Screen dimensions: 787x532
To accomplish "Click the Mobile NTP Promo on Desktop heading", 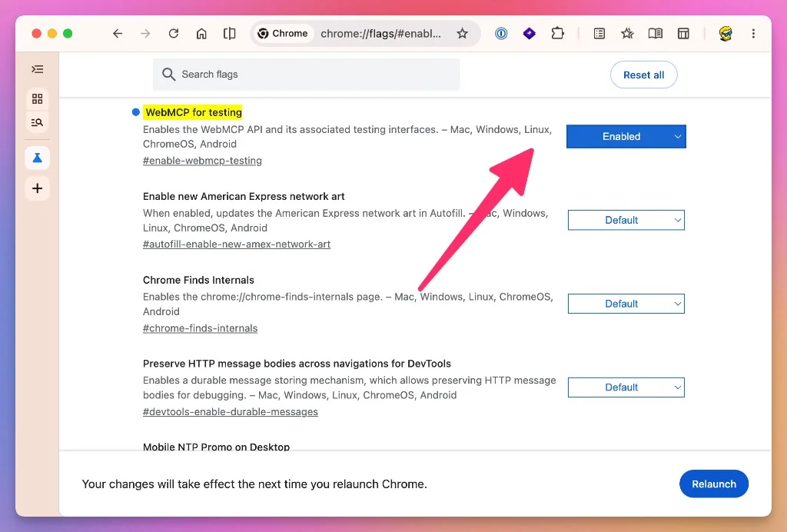I will [x=216, y=447].
